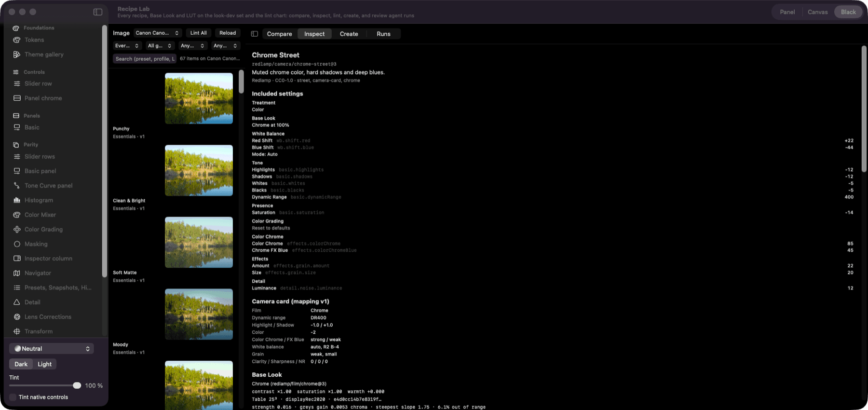Viewport: 868px width, 410px height.
Task: Click the Lint All button
Action: point(199,33)
